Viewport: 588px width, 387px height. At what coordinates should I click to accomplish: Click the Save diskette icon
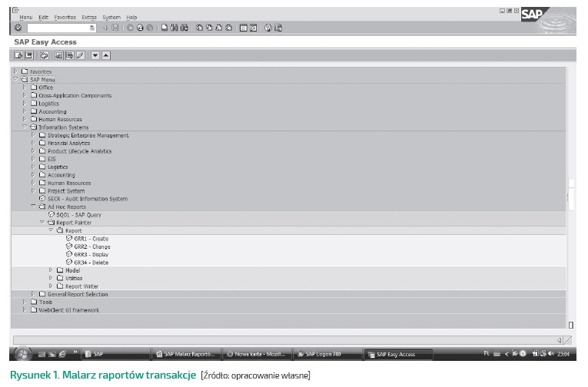115,28
